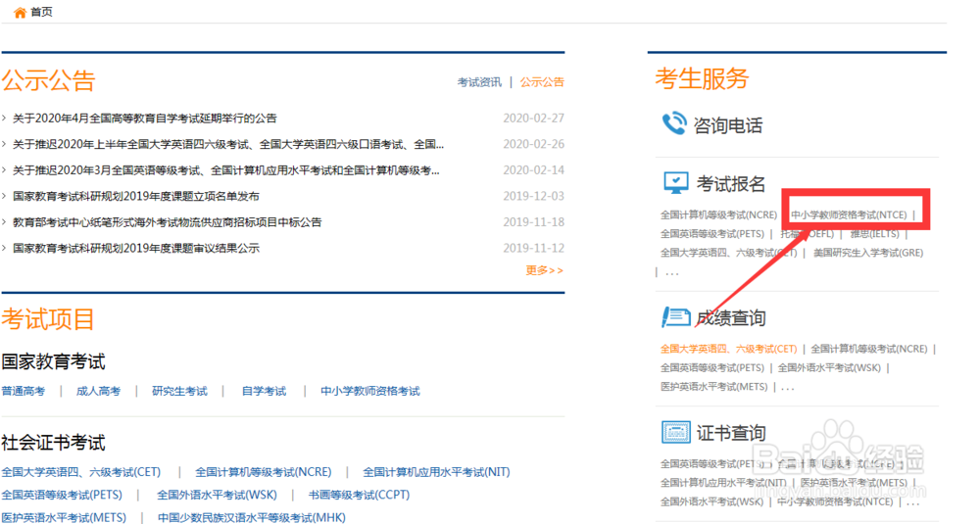Image resolution: width=980 pixels, height=524 pixels.
Task: Open 全国计算机等级考试(NCRE) under 成绩查询
Action: [x=868, y=349]
